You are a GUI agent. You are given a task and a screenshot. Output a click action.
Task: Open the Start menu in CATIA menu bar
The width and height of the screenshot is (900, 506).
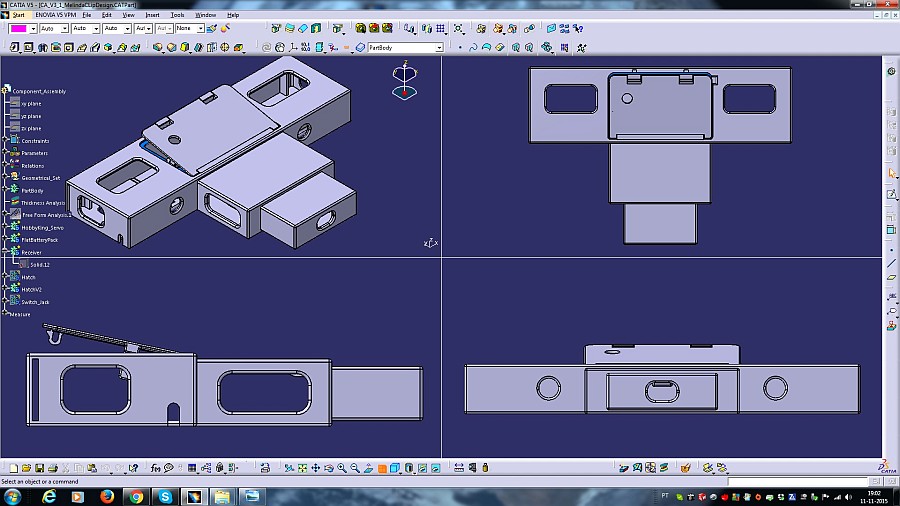[x=18, y=15]
